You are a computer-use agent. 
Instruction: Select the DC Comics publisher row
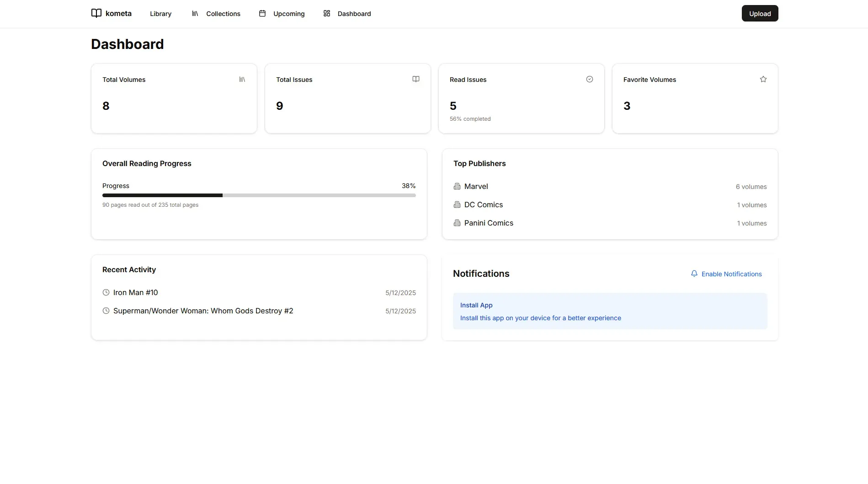[610, 204]
